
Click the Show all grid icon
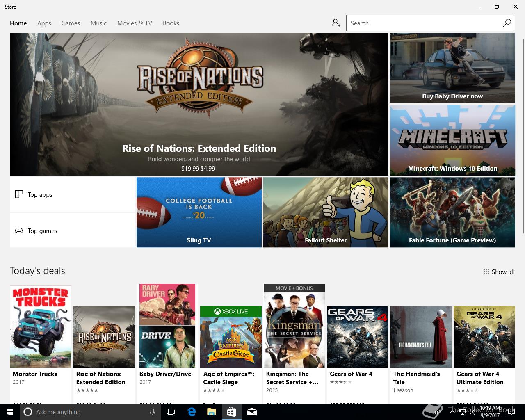[486, 272]
